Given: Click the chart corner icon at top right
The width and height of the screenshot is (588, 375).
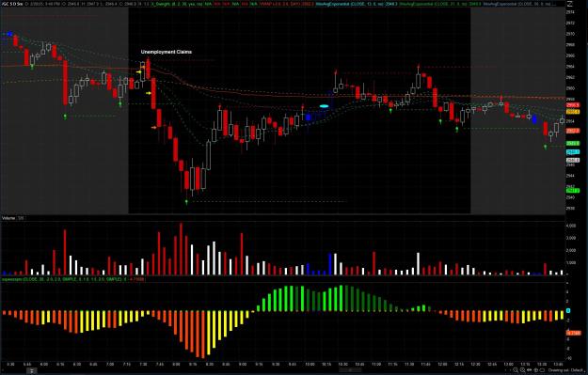Looking at the screenshot, I should pyautogui.click(x=570, y=4).
